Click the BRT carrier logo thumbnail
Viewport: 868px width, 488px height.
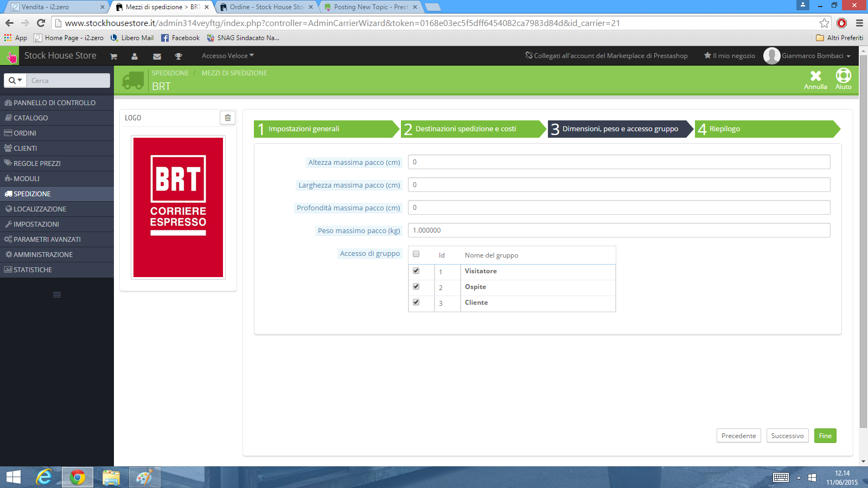pyautogui.click(x=178, y=207)
